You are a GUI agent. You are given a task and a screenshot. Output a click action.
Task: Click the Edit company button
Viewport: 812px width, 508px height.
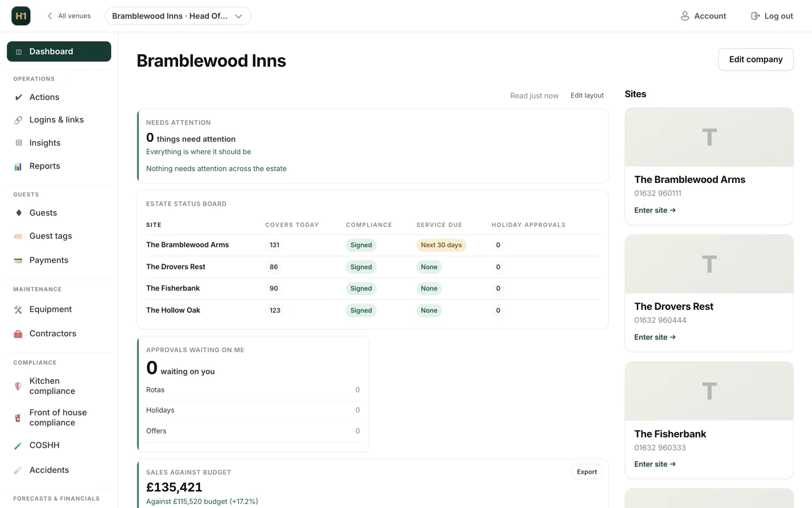756,59
